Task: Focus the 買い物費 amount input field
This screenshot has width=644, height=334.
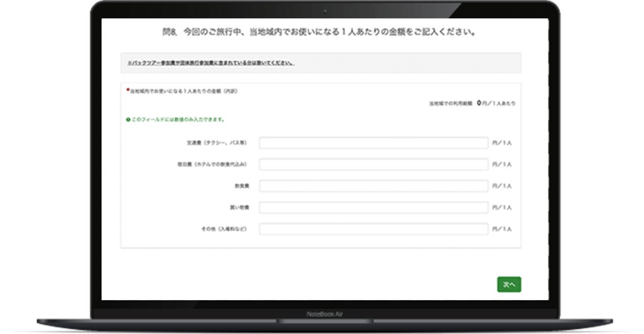Action: point(374,208)
